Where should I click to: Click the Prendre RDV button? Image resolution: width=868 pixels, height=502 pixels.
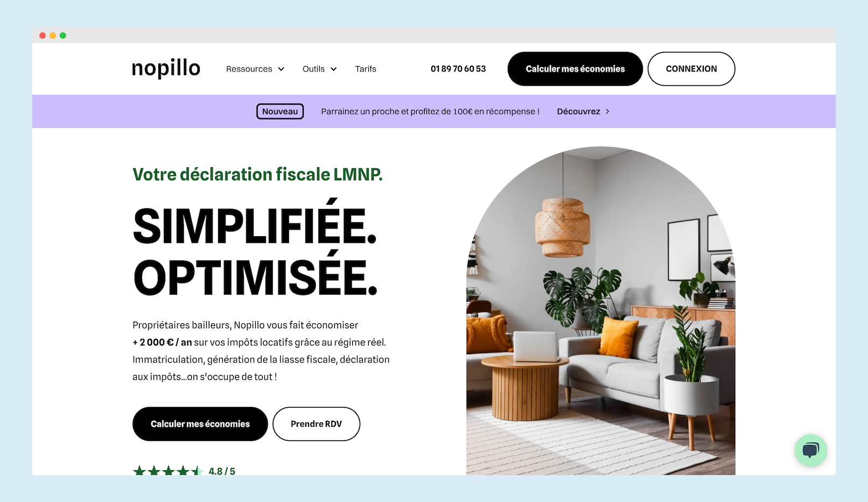pyautogui.click(x=317, y=424)
